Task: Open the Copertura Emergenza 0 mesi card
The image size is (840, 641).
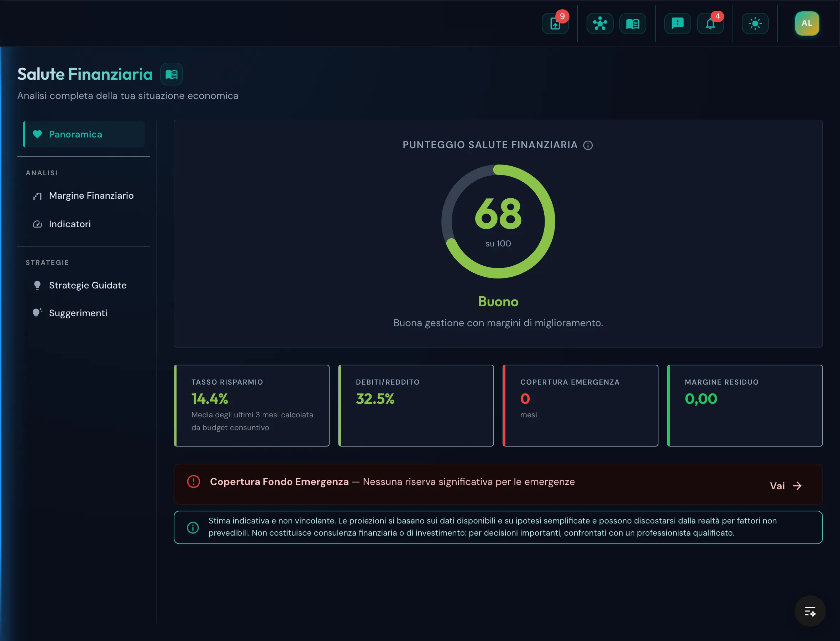Action: [x=580, y=406]
